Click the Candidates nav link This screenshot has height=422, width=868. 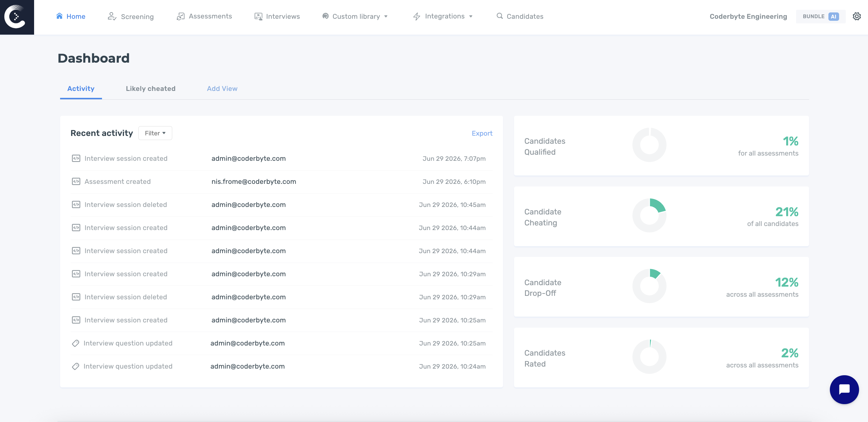520,16
